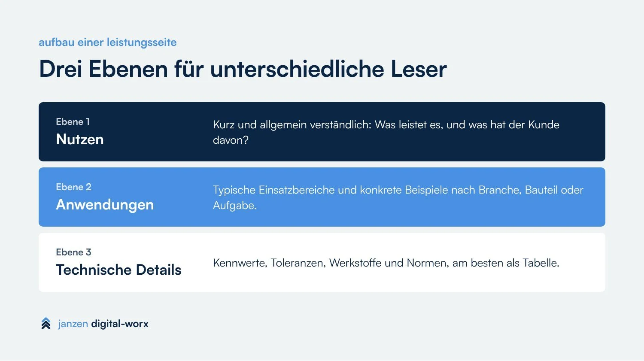Click the 'Ebene 2' label
Viewport: 644px width, 361px height.
tap(73, 187)
